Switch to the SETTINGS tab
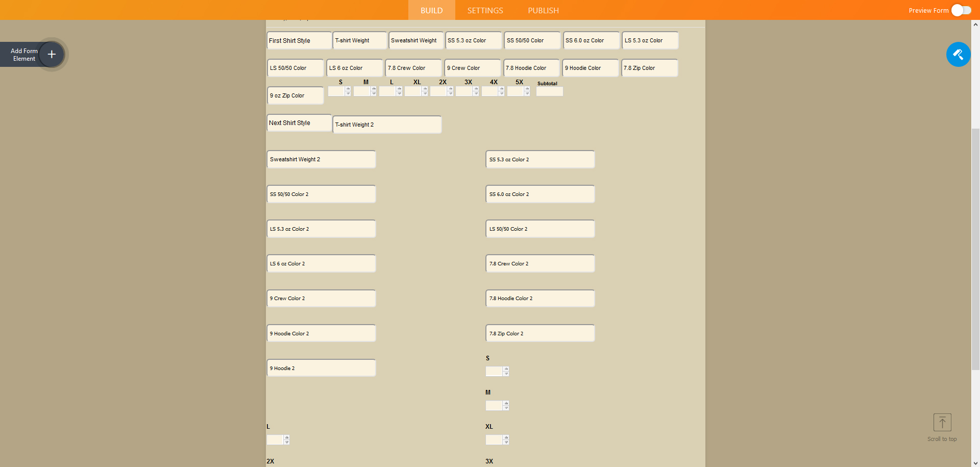 pyautogui.click(x=484, y=10)
